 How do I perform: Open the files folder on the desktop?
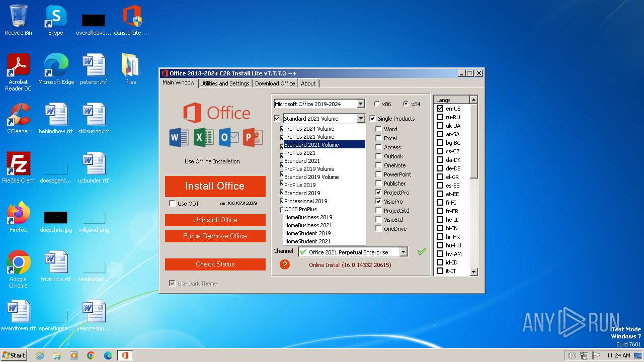131,69
